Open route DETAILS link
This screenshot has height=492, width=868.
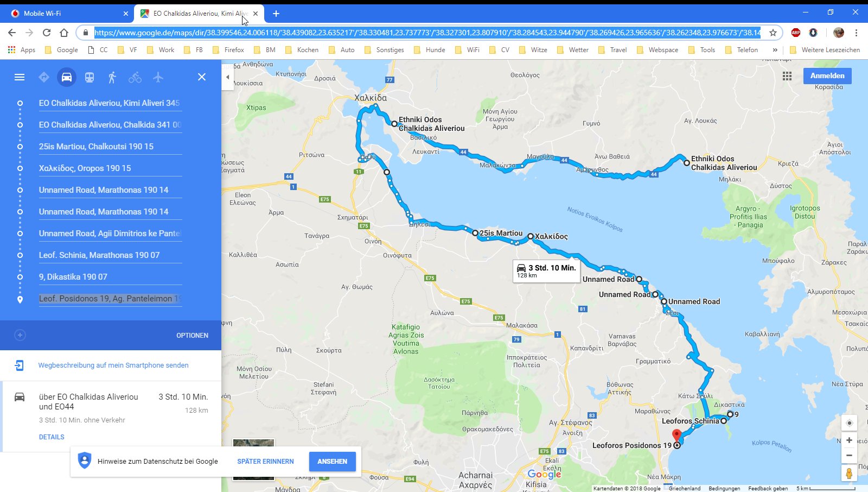pyautogui.click(x=52, y=437)
